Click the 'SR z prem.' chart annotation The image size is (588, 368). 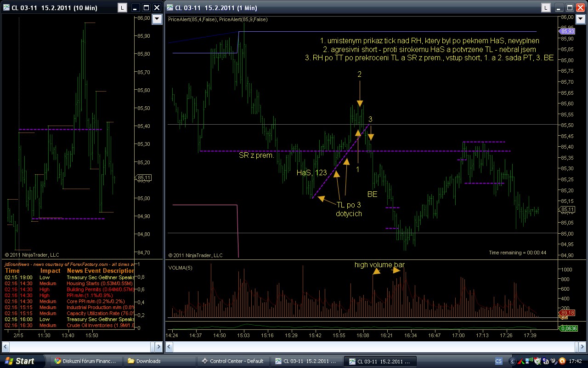click(x=256, y=155)
